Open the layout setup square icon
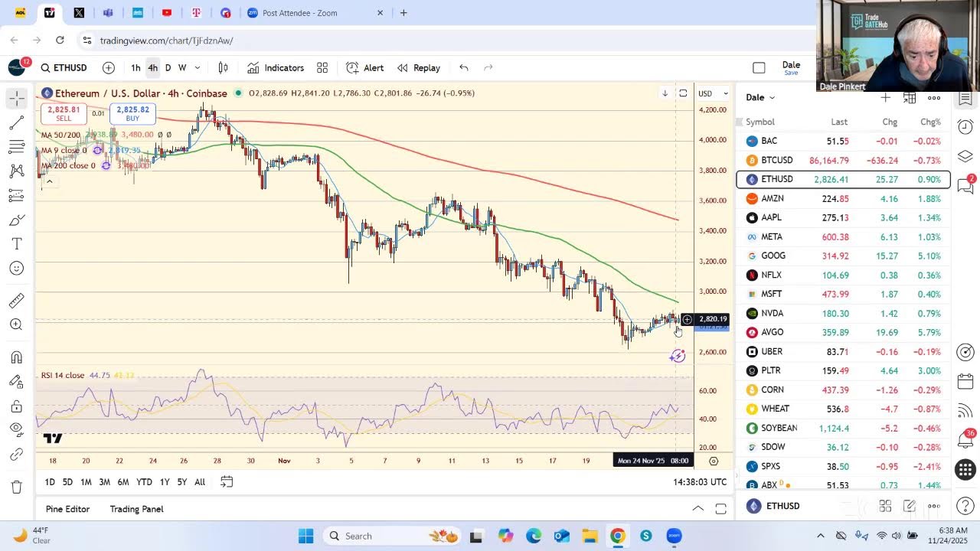Viewport: 980px width, 551px height. [x=759, y=68]
